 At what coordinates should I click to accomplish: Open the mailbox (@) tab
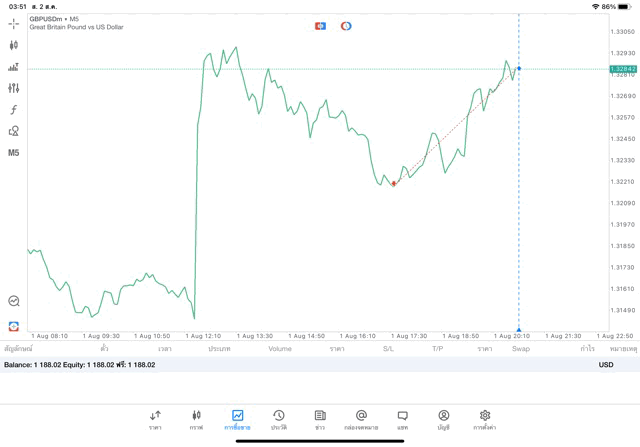(x=361, y=419)
